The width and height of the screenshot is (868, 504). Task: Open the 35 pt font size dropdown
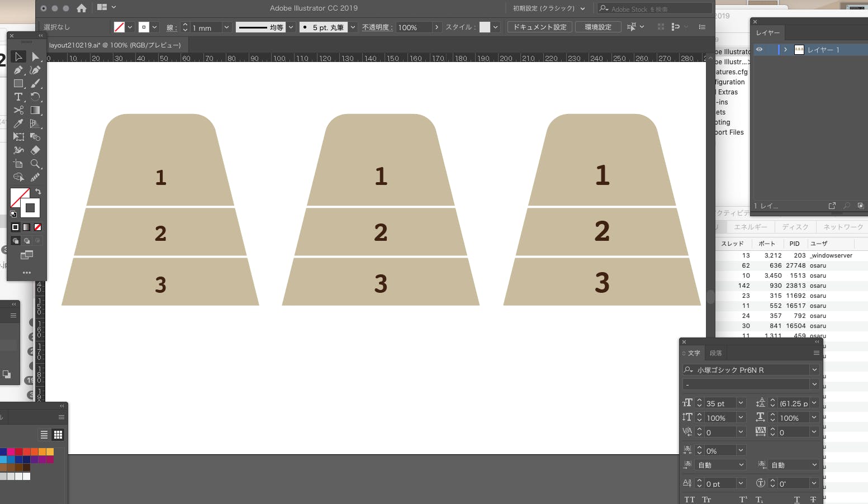[x=741, y=403]
